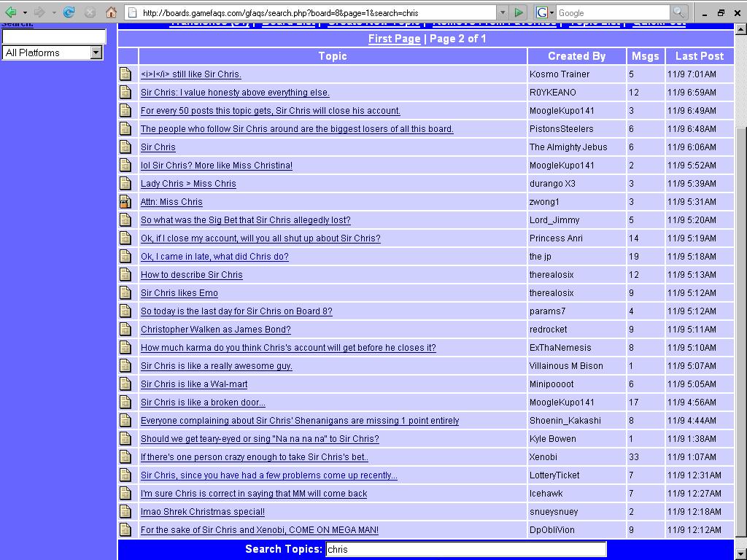Click the topic icon beside 'lmao Shrek Christmas special!'
Screen dimensions: 747x560
pyautogui.click(x=125, y=512)
